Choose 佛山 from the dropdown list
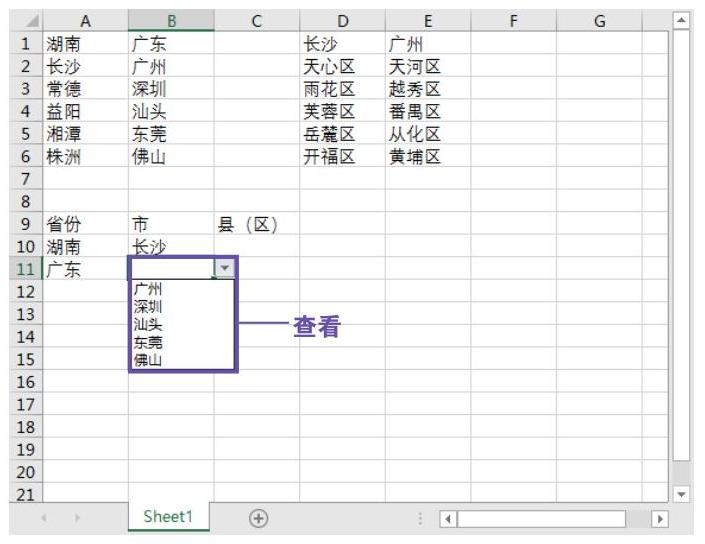705x544 pixels. [x=182, y=360]
